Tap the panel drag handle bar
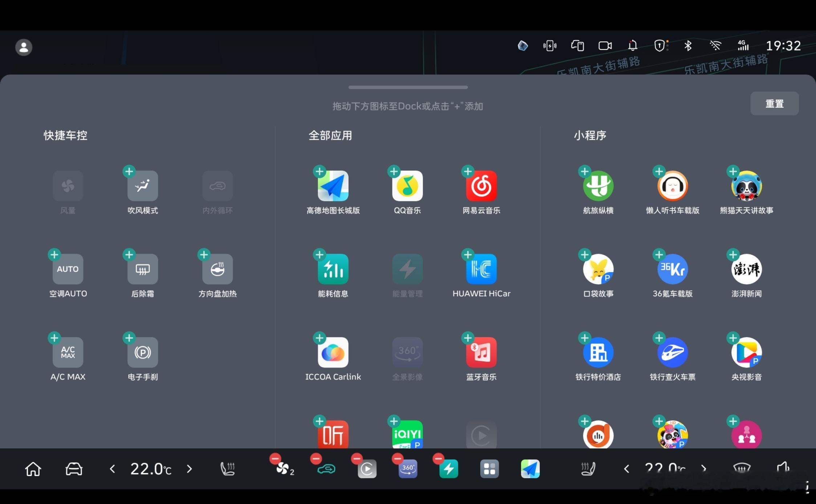816x504 pixels. [x=408, y=87]
